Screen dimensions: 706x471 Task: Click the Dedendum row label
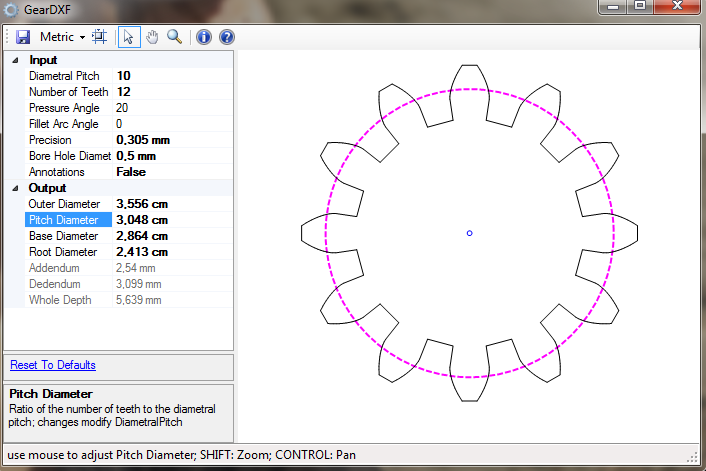[x=54, y=284]
